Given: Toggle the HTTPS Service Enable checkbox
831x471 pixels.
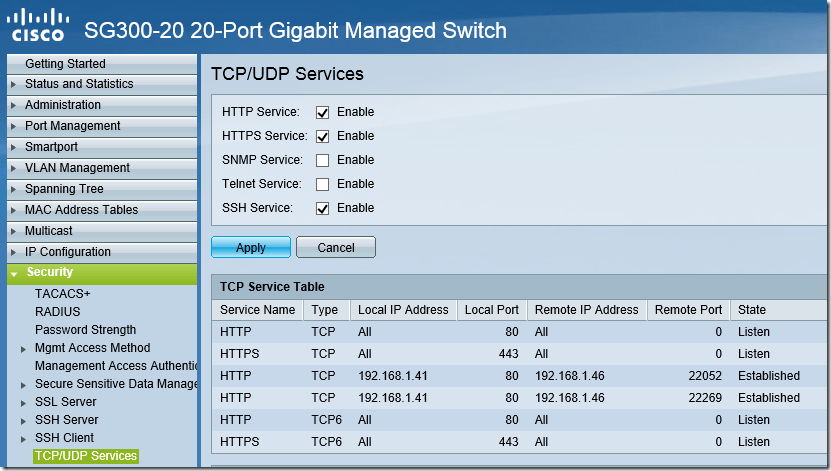Looking at the screenshot, I should pos(322,136).
